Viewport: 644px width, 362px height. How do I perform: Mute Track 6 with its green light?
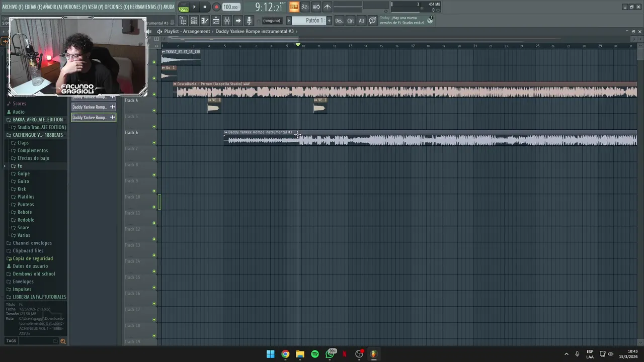[x=154, y=143]
